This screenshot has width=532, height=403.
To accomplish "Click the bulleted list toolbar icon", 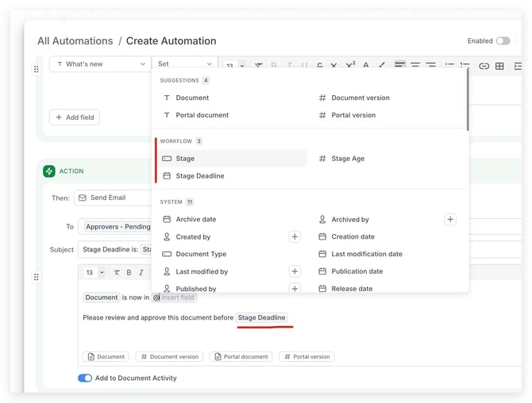I will [x=449, y=64].
